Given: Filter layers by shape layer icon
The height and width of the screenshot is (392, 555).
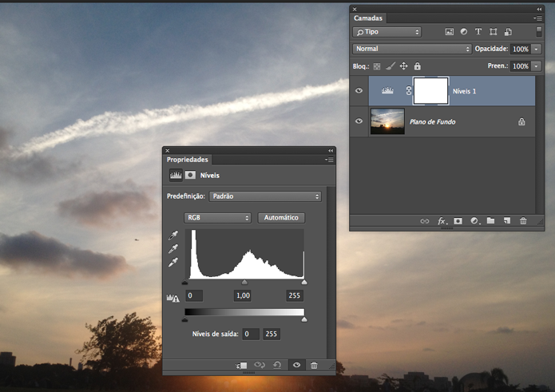Looking at the screenshot, I should tap(493, 32).
